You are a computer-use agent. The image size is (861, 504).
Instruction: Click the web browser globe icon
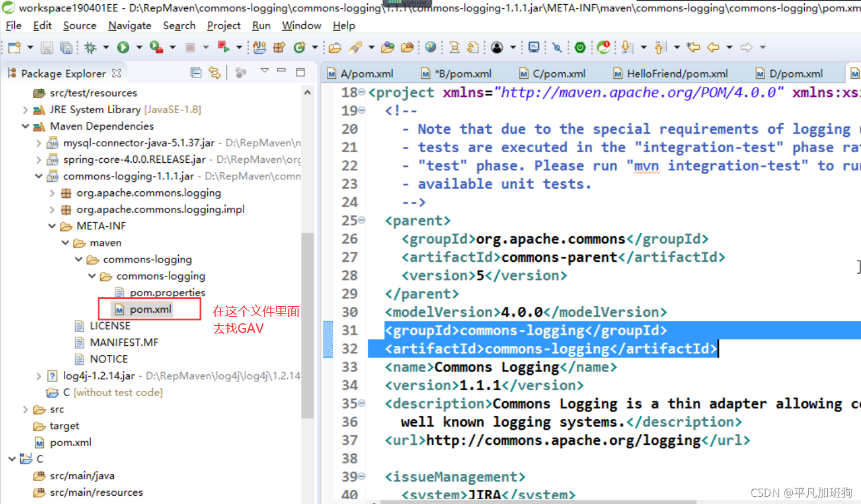pyautogui.click(x=431, y=47)
